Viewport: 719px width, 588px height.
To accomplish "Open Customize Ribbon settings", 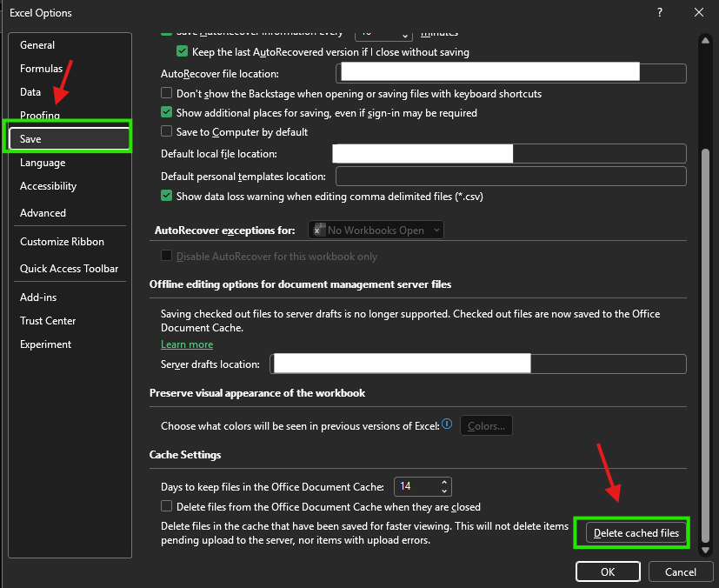I will [62, 242].
